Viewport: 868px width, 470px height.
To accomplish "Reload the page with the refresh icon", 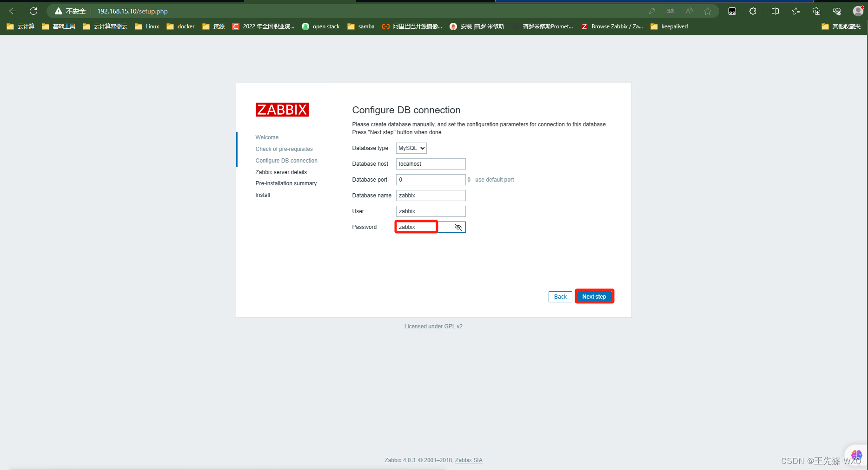I will point(33,11).
